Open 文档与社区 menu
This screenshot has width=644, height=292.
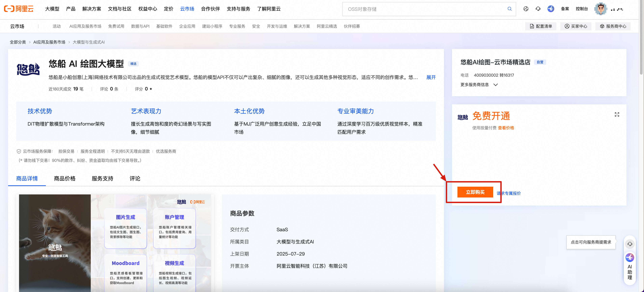pyautogui.click(x=119, y=9)
